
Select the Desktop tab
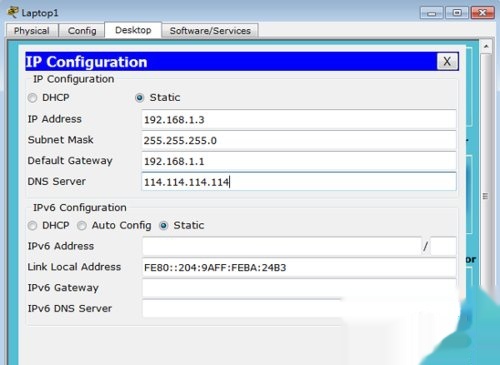point(133,30)
